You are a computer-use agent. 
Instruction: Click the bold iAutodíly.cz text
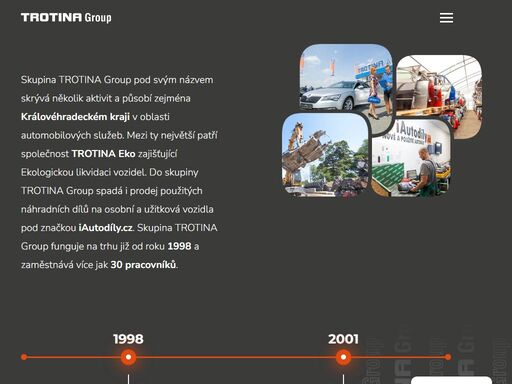(106, 228)
